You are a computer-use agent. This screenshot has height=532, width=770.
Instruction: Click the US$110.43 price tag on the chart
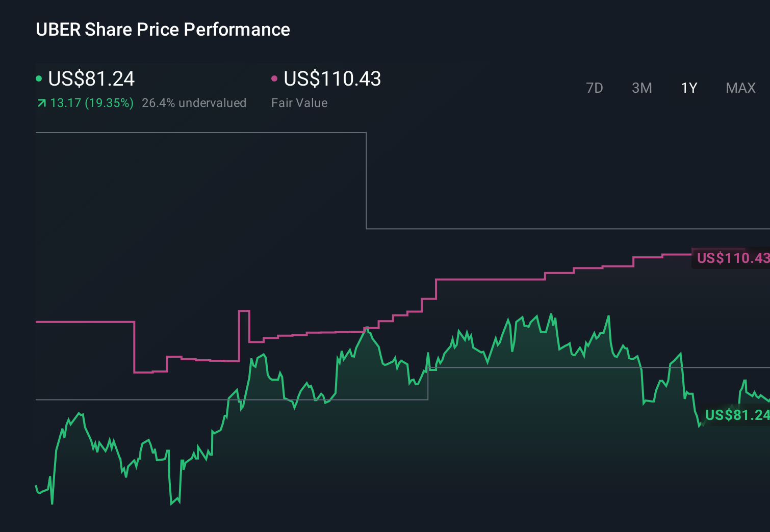pos(730,258)
